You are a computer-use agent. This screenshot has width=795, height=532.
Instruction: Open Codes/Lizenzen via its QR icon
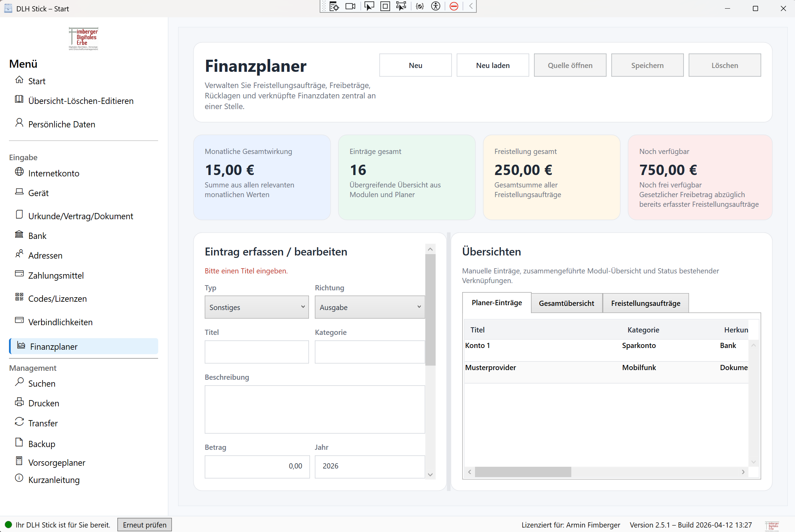coord(19,297)
